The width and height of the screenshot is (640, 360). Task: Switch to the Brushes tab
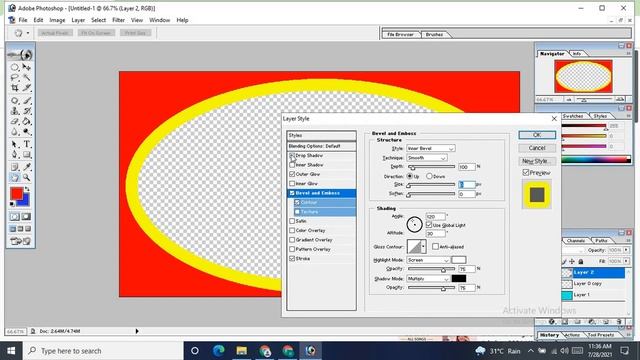click(434, 35)
